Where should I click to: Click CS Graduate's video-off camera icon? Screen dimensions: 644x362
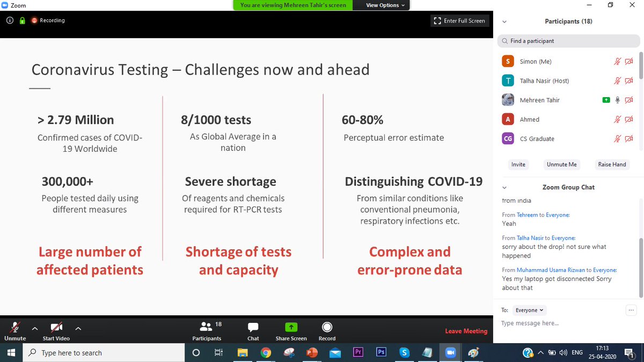click(x=629, y=138)
